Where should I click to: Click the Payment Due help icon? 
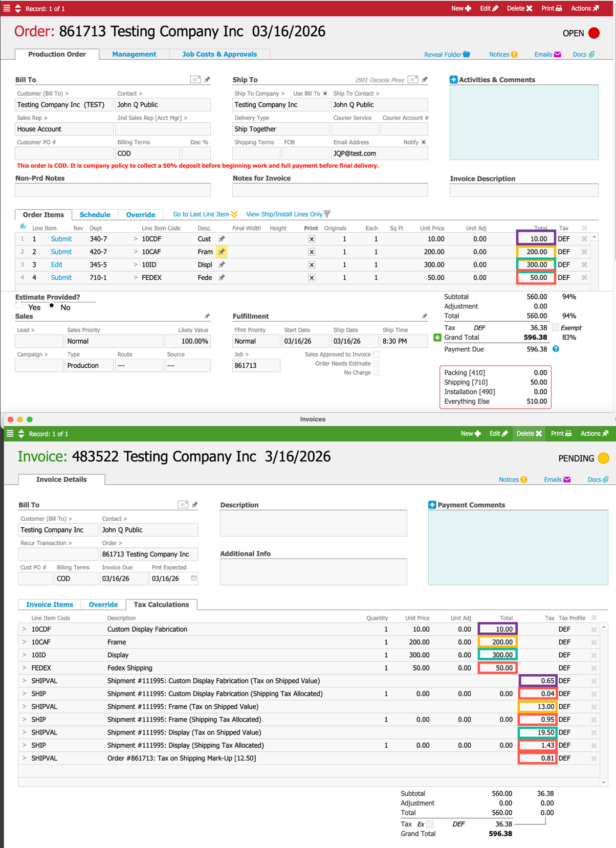pos(556,349)
